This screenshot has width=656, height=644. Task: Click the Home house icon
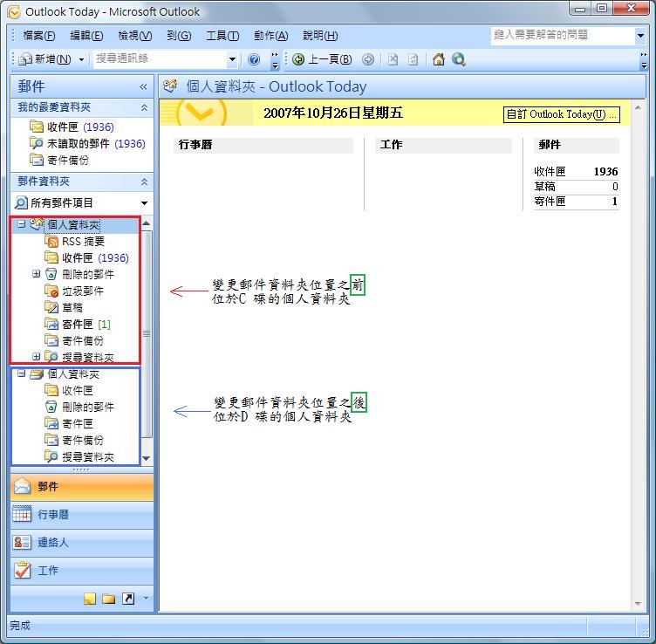(439, 59)
